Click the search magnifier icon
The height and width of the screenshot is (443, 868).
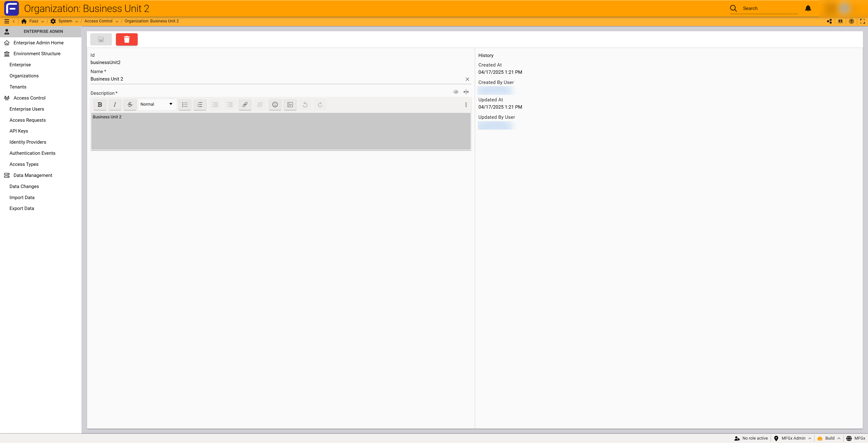pyautogui.click(x=733, y=8)
